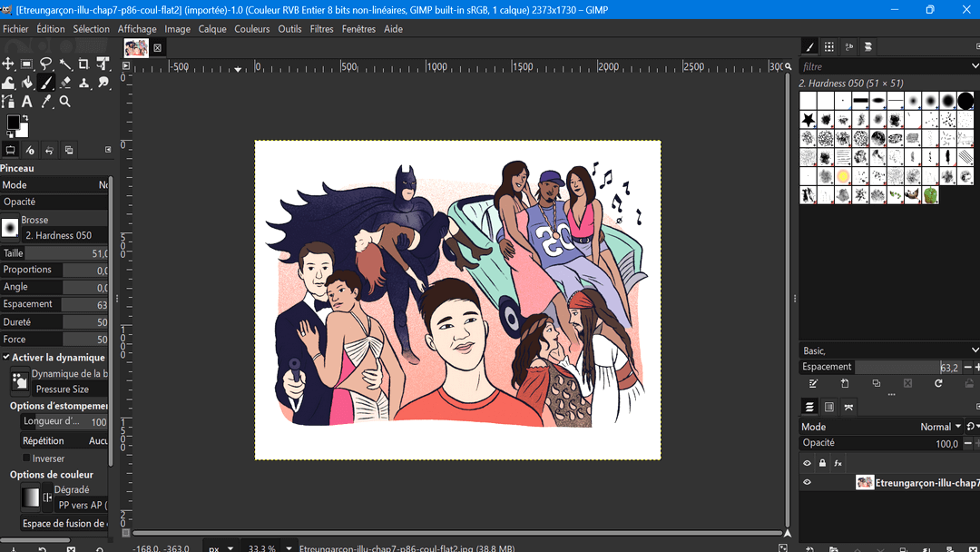Open the Fichier menu

15,29
